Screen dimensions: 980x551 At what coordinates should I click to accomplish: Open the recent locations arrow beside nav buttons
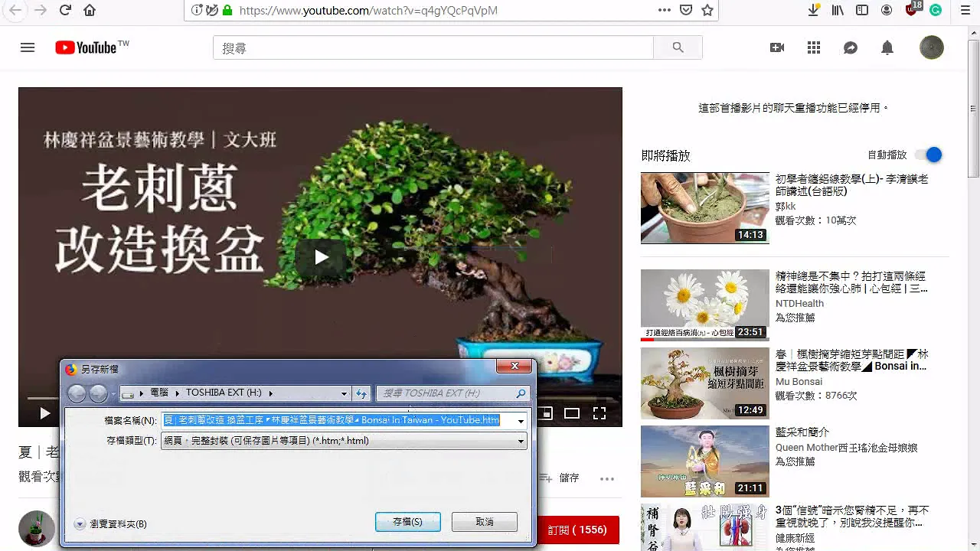pyautogui.click(x=113, y=393)
